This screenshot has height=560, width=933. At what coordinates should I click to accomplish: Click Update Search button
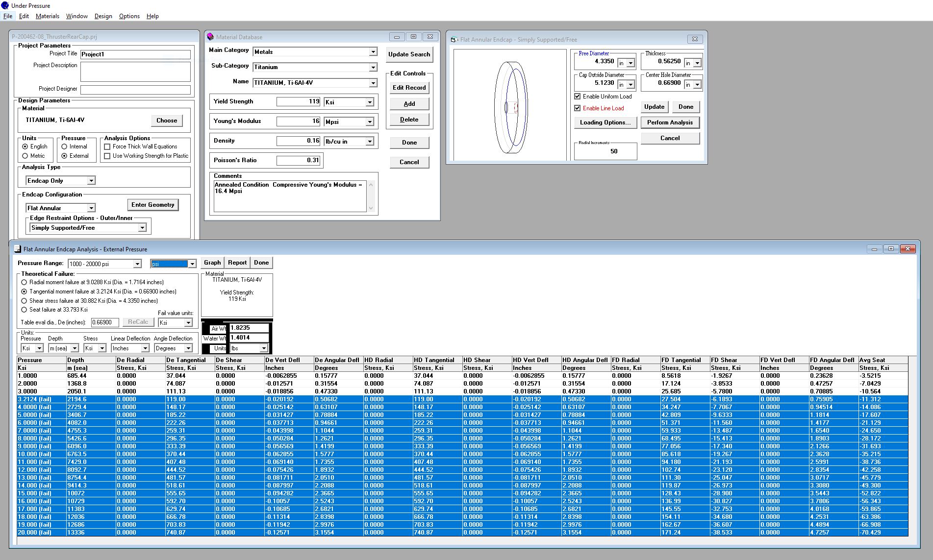click(x=409, y=54)
